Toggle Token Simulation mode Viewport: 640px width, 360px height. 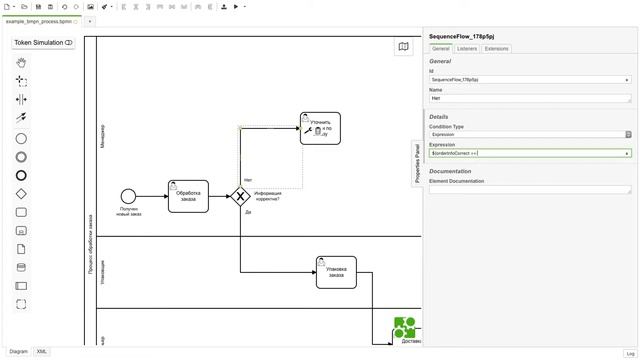[x=43, y=42]
